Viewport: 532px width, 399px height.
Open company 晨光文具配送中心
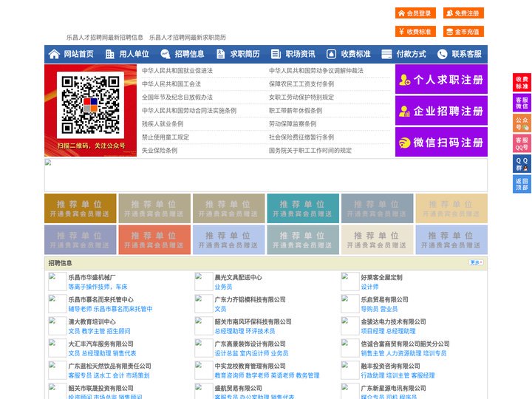[238, 277]
